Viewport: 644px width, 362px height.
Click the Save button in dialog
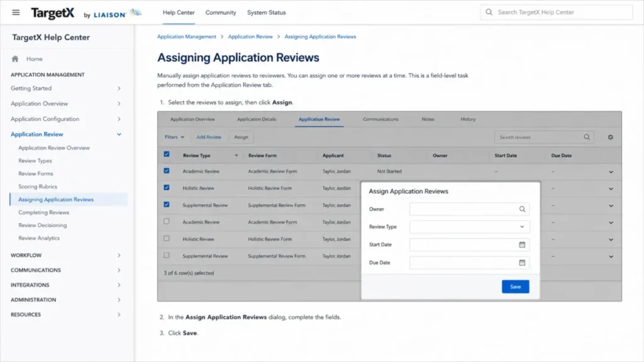point(516,287)
